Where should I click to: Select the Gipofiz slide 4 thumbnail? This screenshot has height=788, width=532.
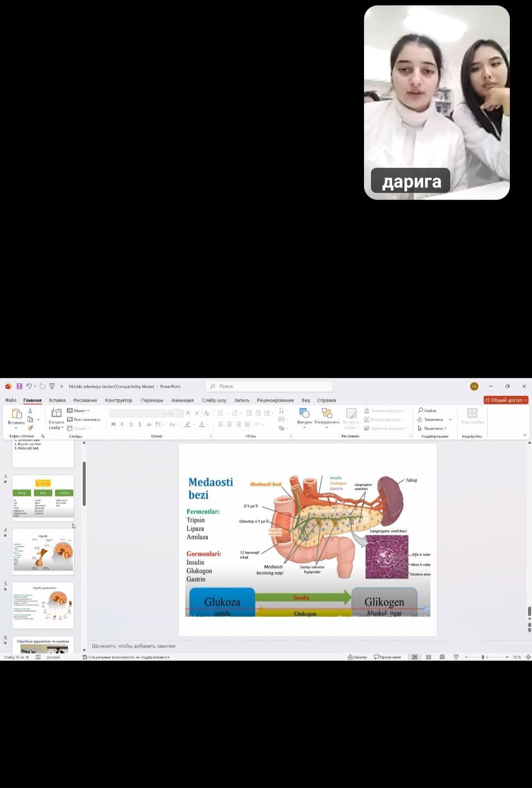point(43,552)
